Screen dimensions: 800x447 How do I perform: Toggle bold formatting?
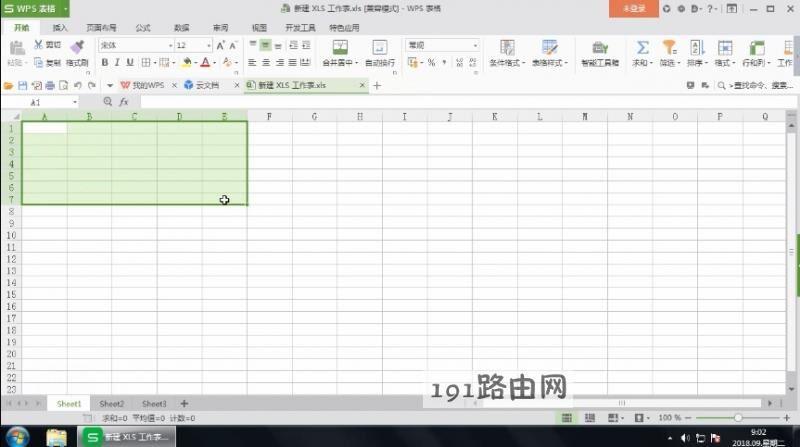105,62
